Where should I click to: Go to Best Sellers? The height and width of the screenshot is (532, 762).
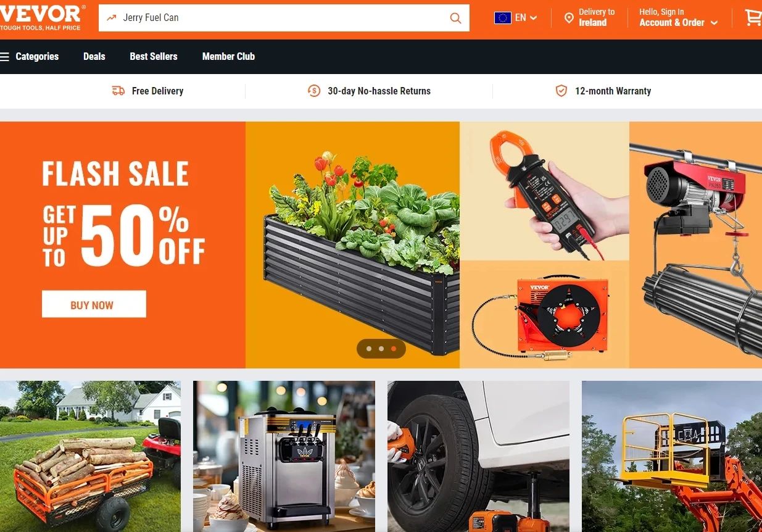[154, 56]
